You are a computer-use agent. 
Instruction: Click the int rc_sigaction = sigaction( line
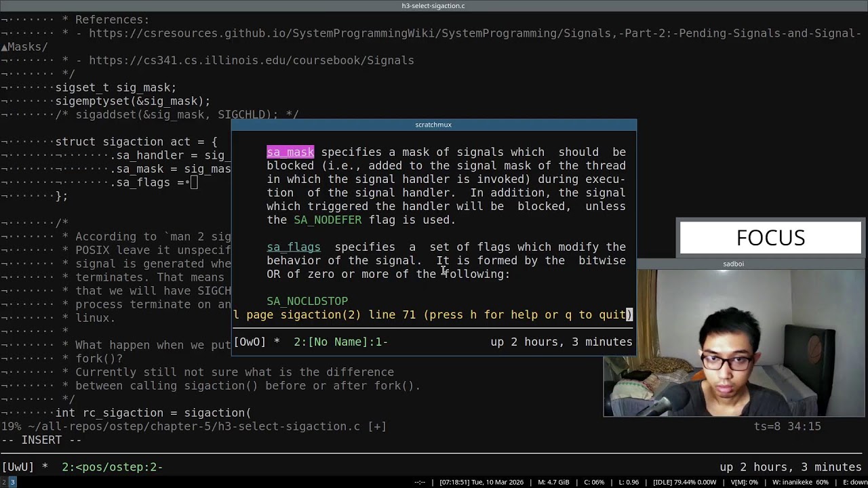tap(153, 413)
